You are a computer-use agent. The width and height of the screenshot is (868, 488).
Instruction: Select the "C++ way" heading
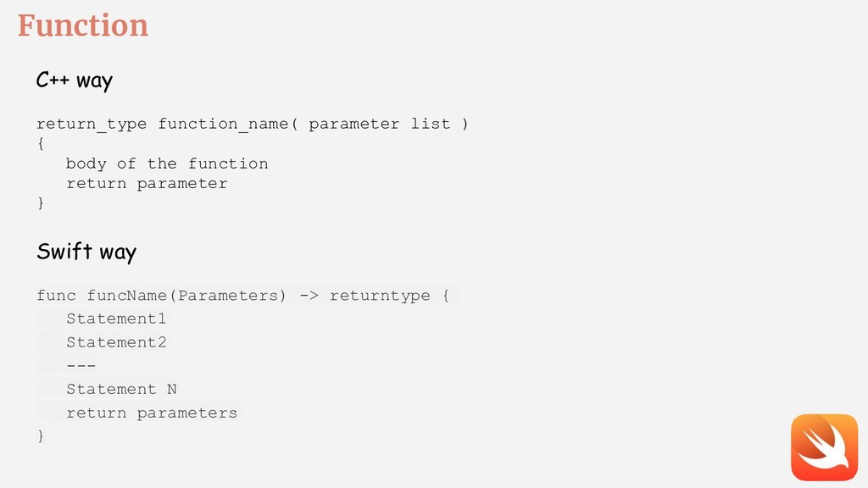tap(75, 80)
